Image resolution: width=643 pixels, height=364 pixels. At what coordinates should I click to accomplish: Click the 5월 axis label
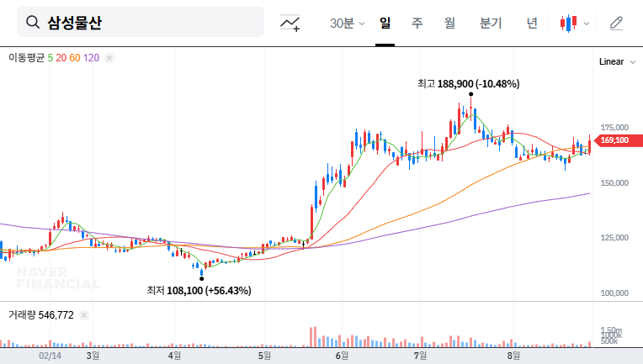click(264, 356)
